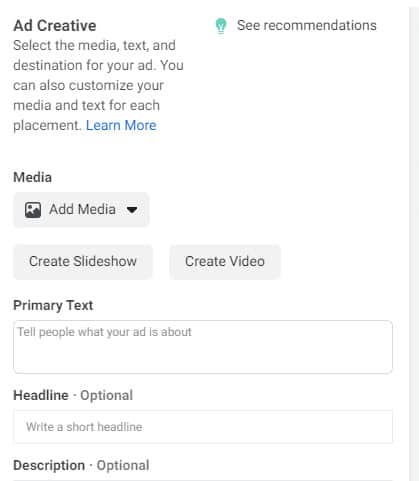Viewport: 419px width, 481px height.
Task: Click the lightbulb recommendations icon
Action: (221, 26)
